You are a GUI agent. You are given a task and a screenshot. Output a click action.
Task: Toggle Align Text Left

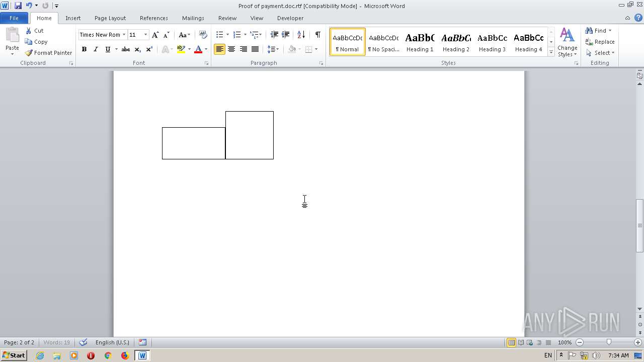[x=219, y=49]
